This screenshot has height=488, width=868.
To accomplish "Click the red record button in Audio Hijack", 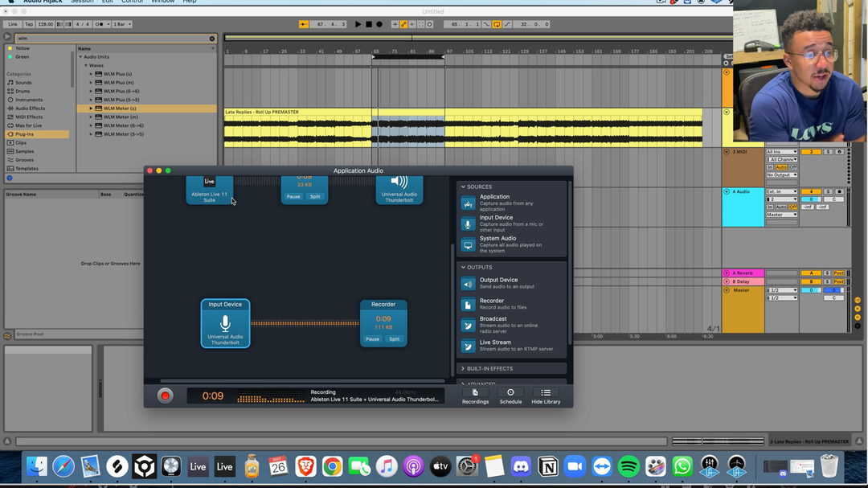I will [x=166, y=396].
